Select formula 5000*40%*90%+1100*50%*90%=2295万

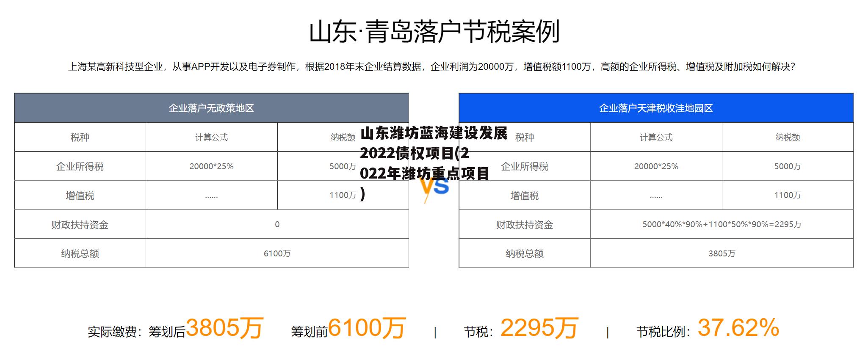pyautogui.click(x=722, y=224)
